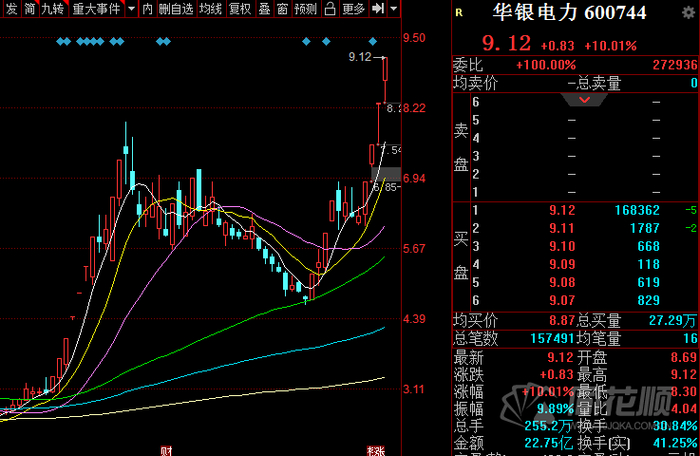Click the 内 toolbar button
This screenshot has height=456, width=700.
(x=147, y=8)
